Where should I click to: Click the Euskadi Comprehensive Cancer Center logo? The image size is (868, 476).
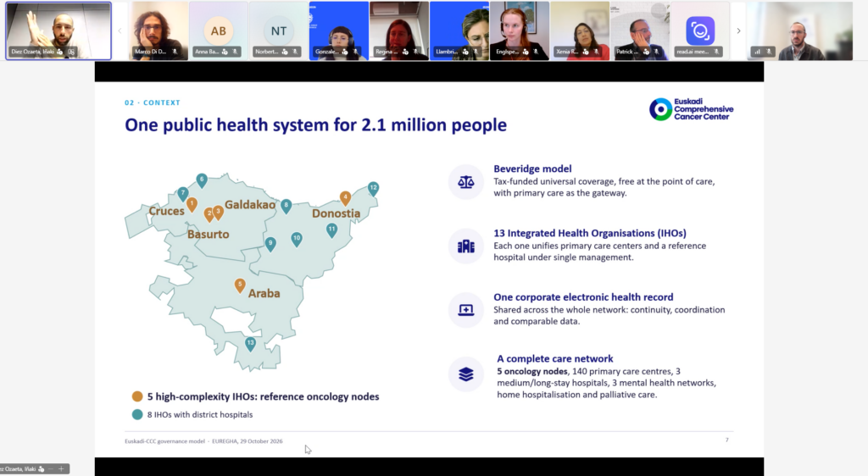[691, 109]
